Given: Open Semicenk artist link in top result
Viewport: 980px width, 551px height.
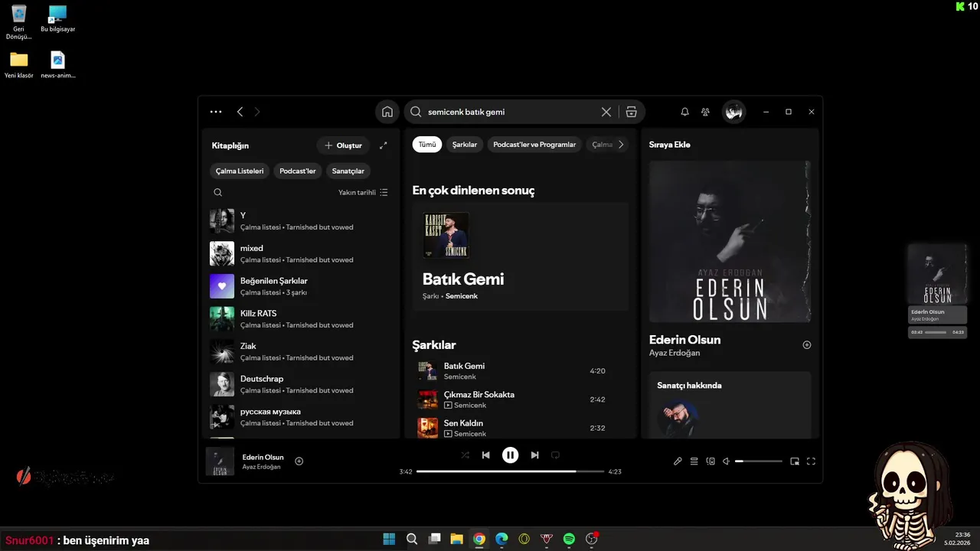Looking at the screenshot, I should 462,295.
